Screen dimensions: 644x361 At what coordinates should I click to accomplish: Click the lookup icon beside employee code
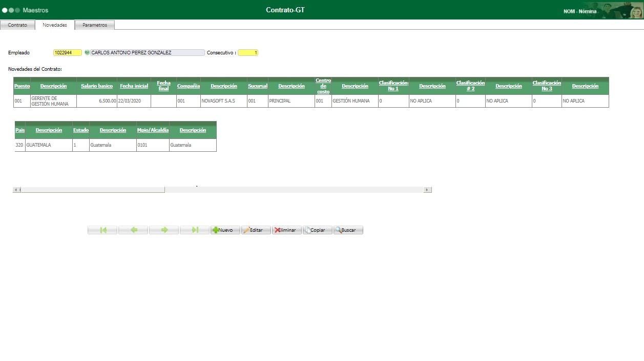(x=87, y=52)
